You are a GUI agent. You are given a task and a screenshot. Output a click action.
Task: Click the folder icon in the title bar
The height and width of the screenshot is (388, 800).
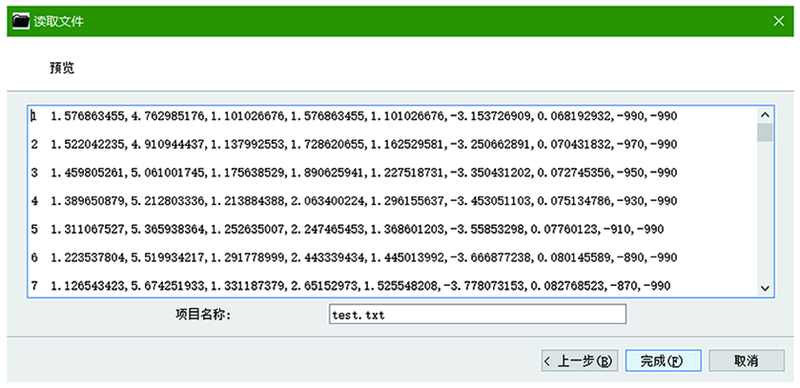point(21,21)
